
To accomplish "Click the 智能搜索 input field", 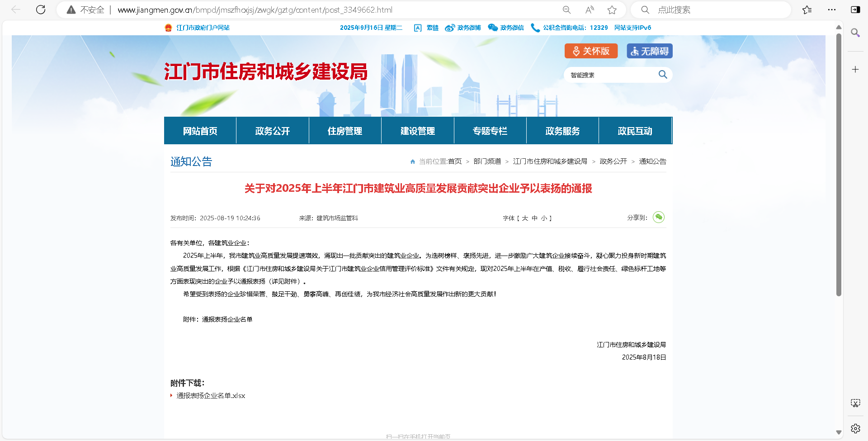I will pos(610,75).
